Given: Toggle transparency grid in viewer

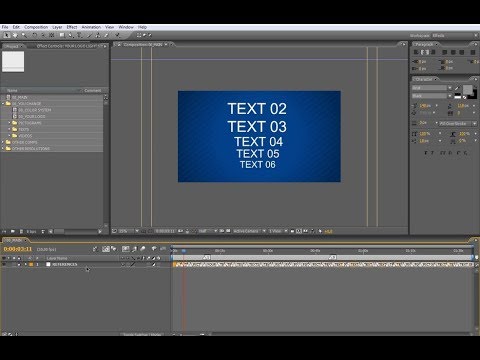Looking at the screenshot, I should point(228,231).
